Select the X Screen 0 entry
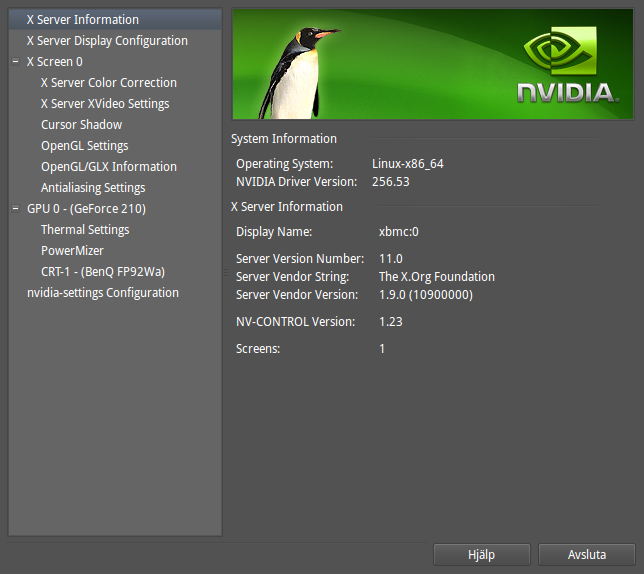Viewport: 644px width, 574px height. (55, 62)
